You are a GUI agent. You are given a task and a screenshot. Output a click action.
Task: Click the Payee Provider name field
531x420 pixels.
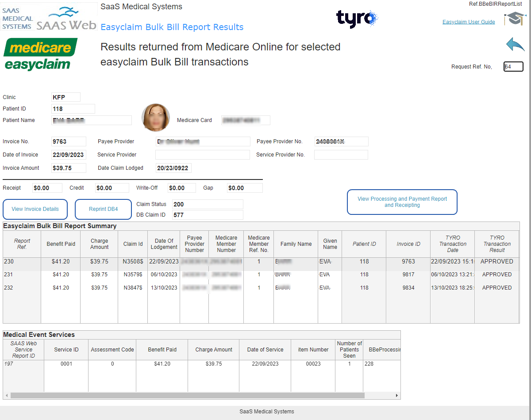203,141
